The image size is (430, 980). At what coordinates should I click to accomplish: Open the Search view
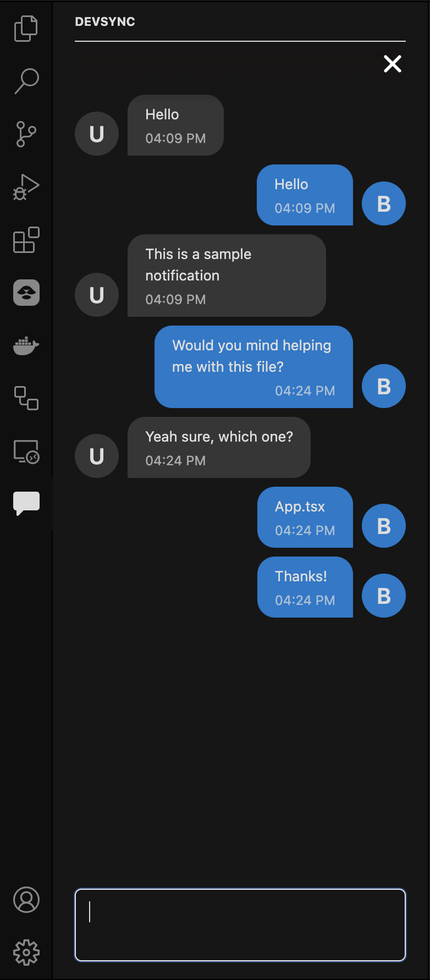[26, 81]
